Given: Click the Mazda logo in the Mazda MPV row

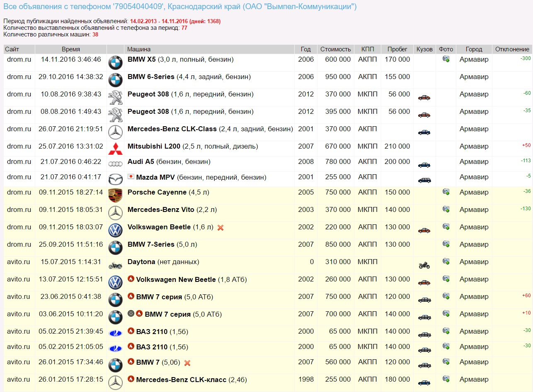Looking at the screenshot, I should (115, 179).
